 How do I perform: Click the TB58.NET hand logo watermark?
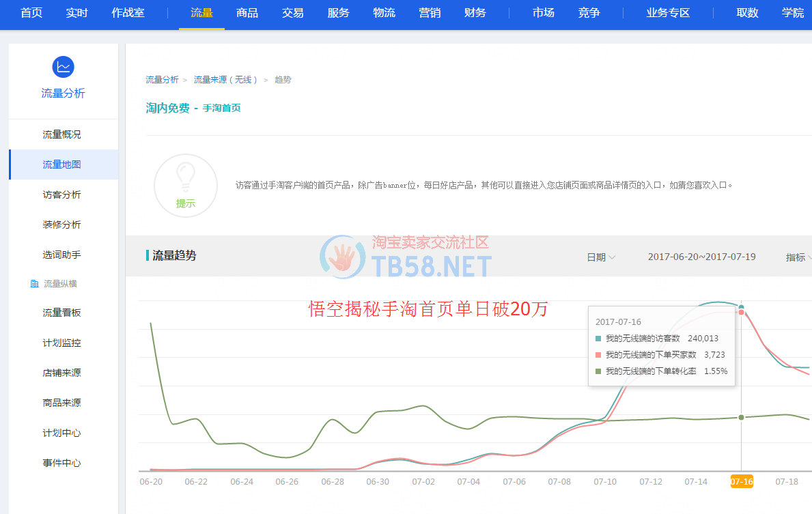point(343,259)
